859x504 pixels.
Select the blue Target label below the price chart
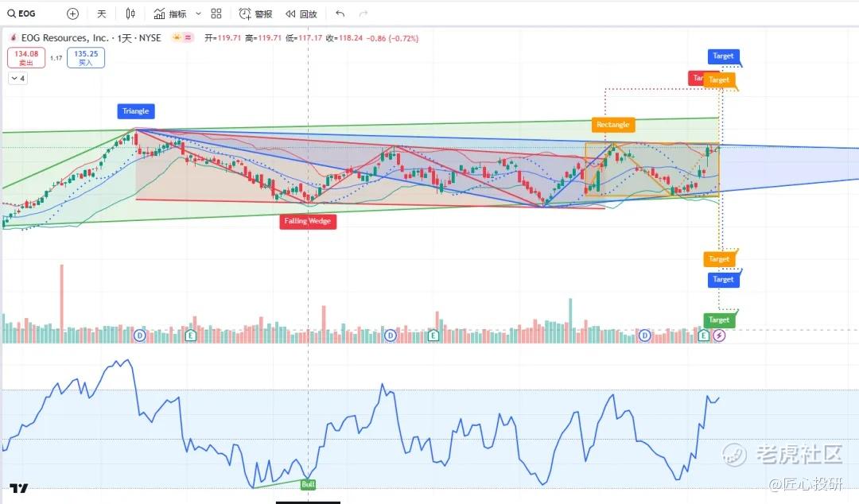pyautogui.click(x=723, y=279)
